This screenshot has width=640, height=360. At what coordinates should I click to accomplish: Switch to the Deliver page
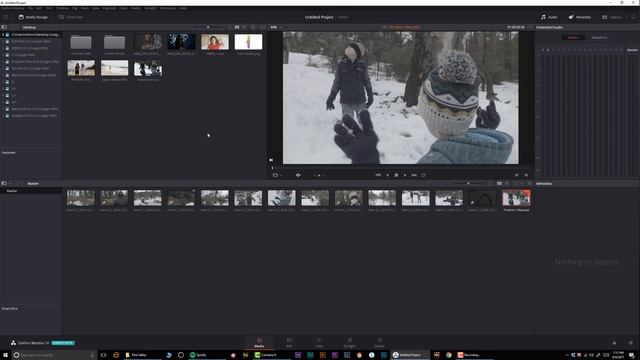[x=379, y=342]
